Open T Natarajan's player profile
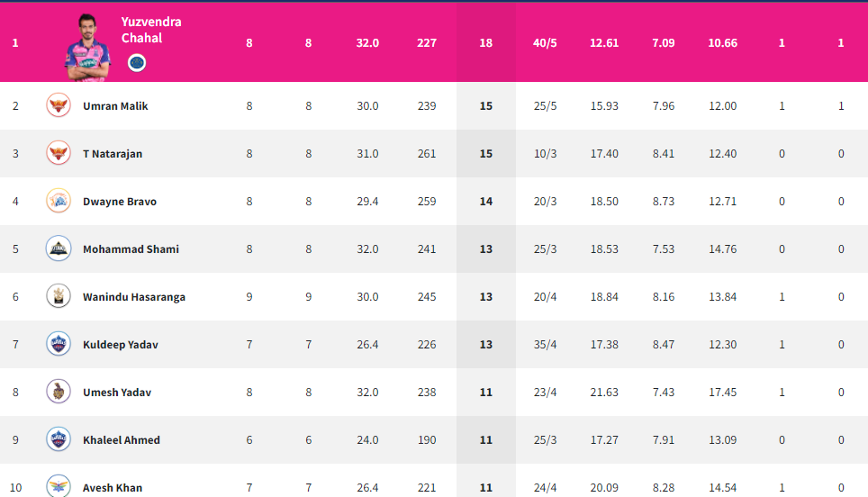 tap(113, 154)
